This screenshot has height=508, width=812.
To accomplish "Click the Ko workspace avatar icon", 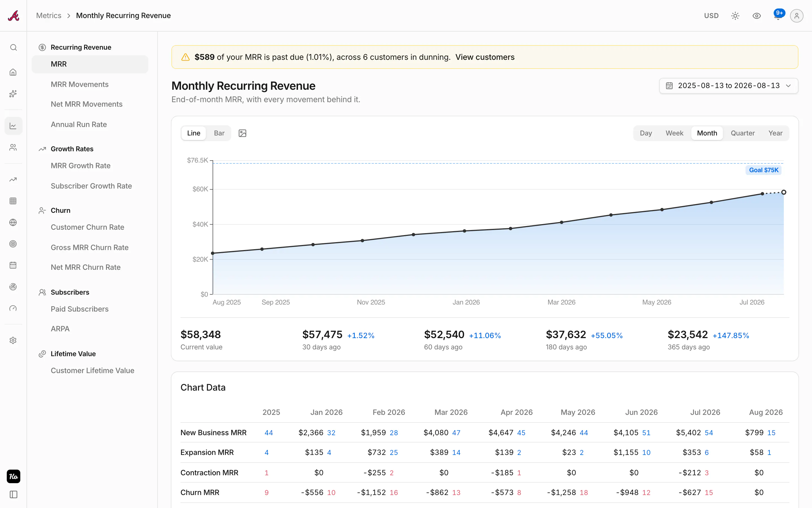I will point(14,476).
